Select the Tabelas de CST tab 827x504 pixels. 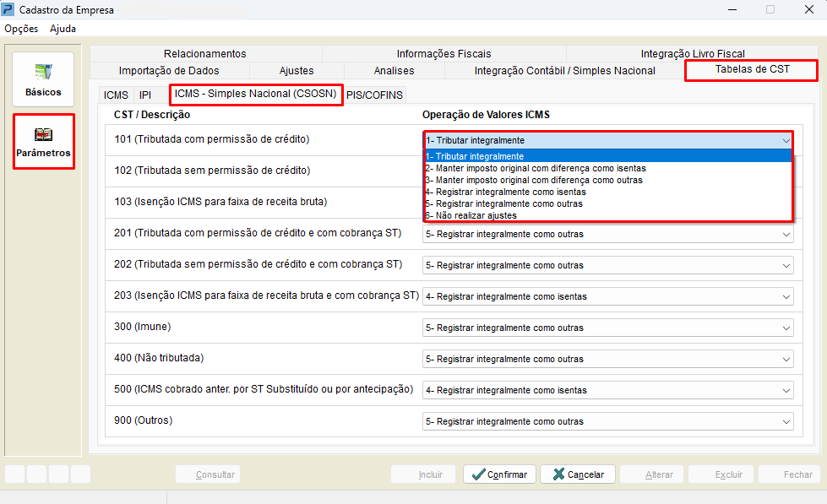coord(752,69)
